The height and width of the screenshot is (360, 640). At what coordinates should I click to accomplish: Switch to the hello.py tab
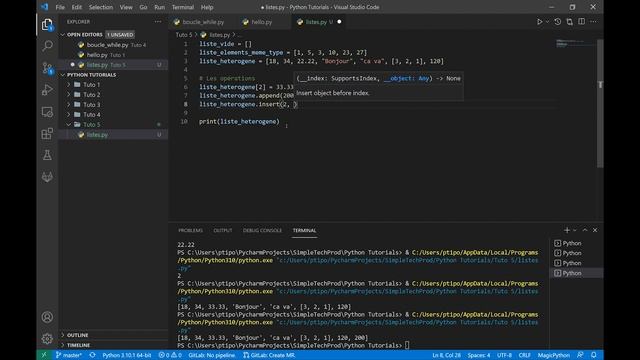click(x=262, y=22)
